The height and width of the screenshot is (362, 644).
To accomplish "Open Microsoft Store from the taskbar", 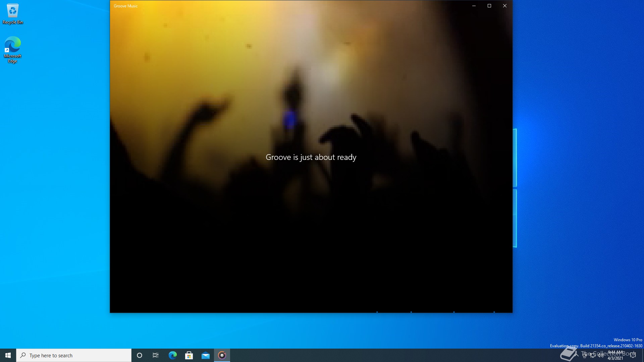I will [189, 355].
